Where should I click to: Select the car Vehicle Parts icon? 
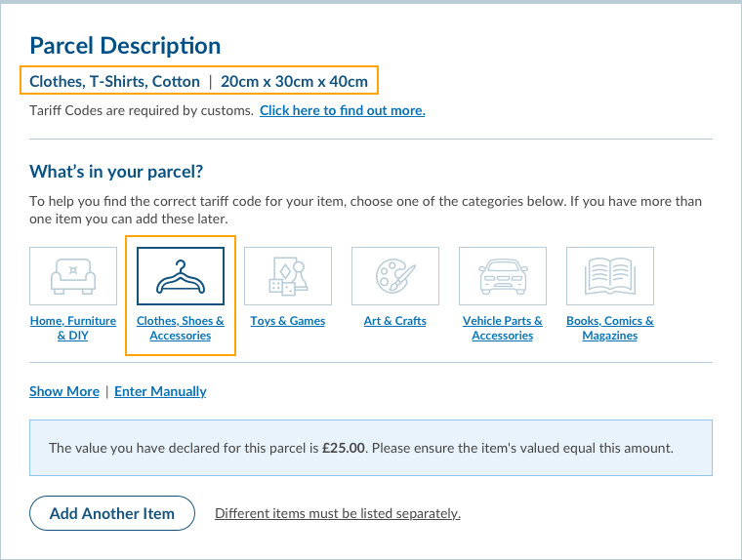click(503, 276)
